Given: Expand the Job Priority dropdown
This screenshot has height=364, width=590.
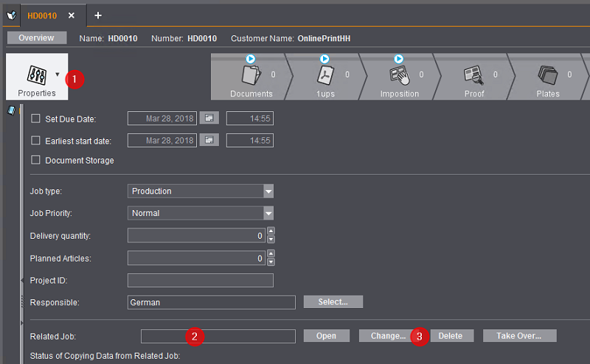Looking at the screenshot, I should click(268, 213).
